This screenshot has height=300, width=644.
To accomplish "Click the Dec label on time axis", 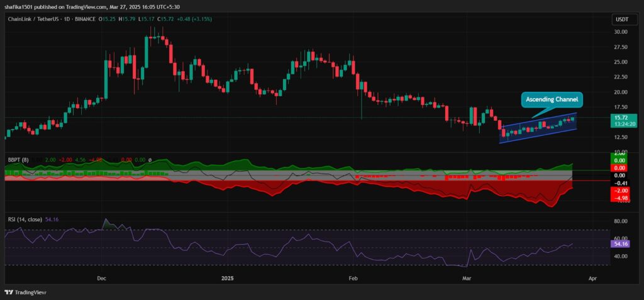I will pyautogui.click(x=101, y=276).
